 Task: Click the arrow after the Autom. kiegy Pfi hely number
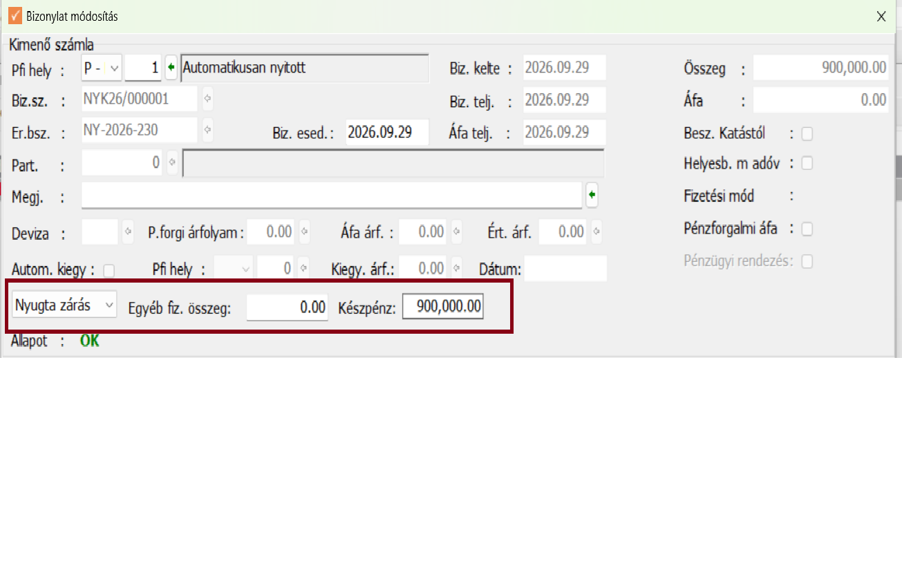[x=303, y=267]
